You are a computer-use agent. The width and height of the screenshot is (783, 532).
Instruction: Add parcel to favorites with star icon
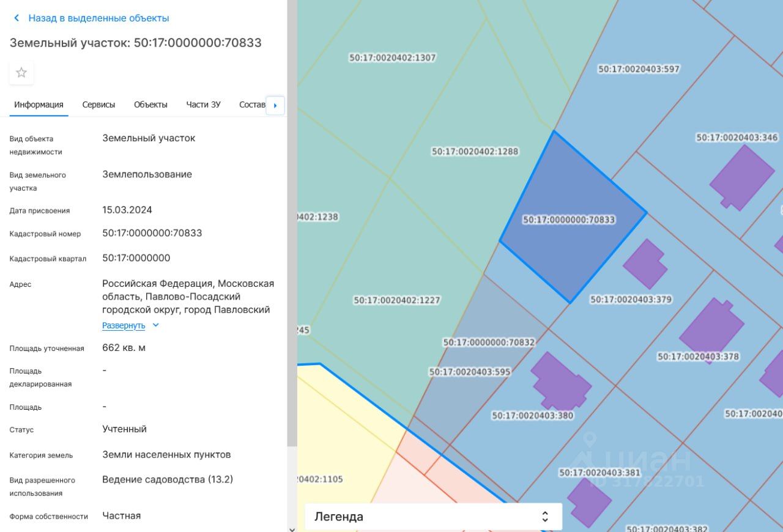coord(21,73)
